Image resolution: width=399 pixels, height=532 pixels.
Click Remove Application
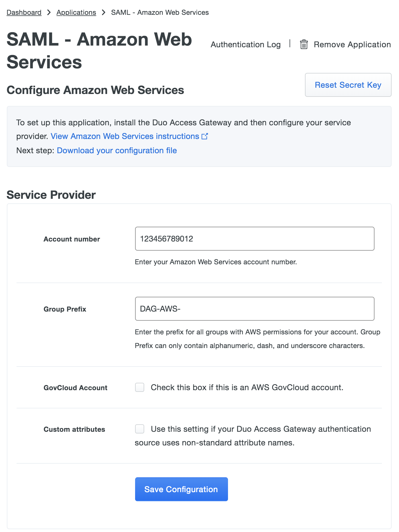tap(352, 44)
